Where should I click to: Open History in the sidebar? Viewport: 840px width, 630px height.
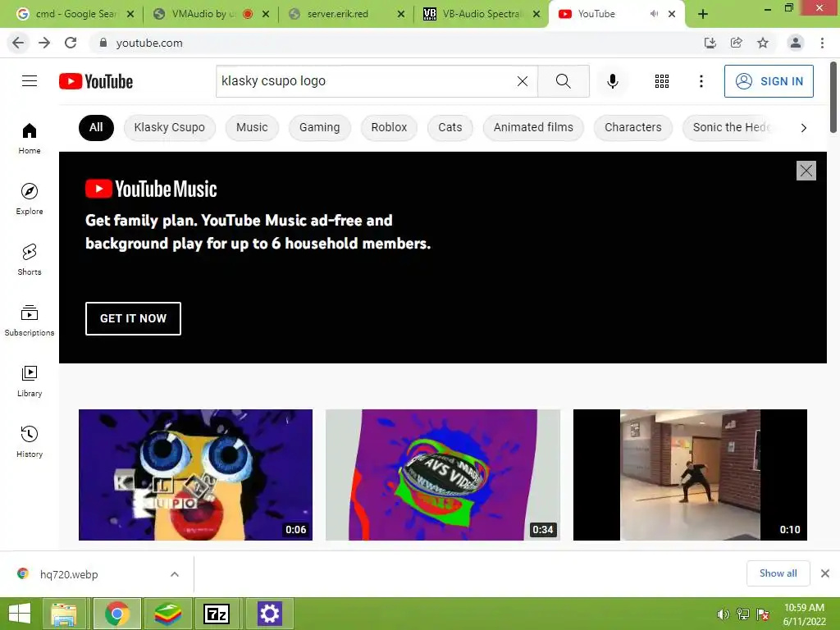pyautogui.click(x=30, y=441)
